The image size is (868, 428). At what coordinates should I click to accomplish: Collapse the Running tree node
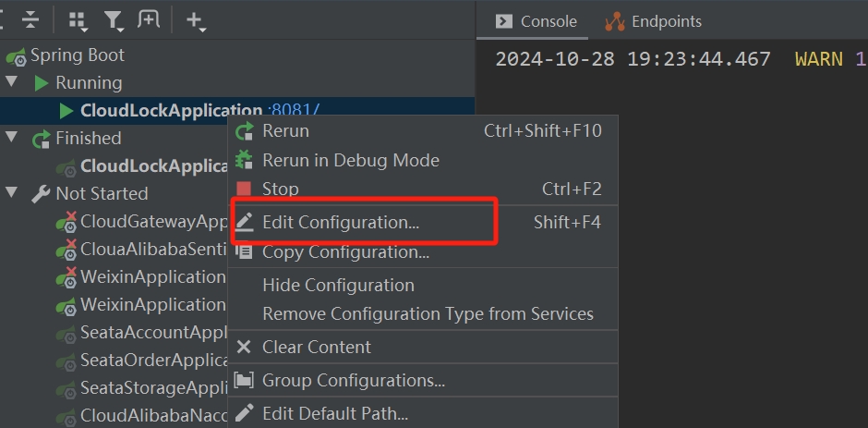pyautogui.click(x=11, y=82)
